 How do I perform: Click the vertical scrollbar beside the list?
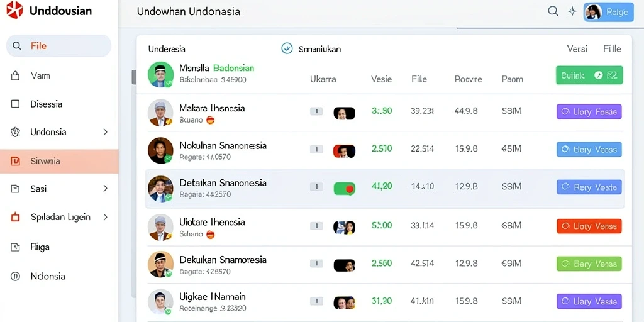point(133,77)
